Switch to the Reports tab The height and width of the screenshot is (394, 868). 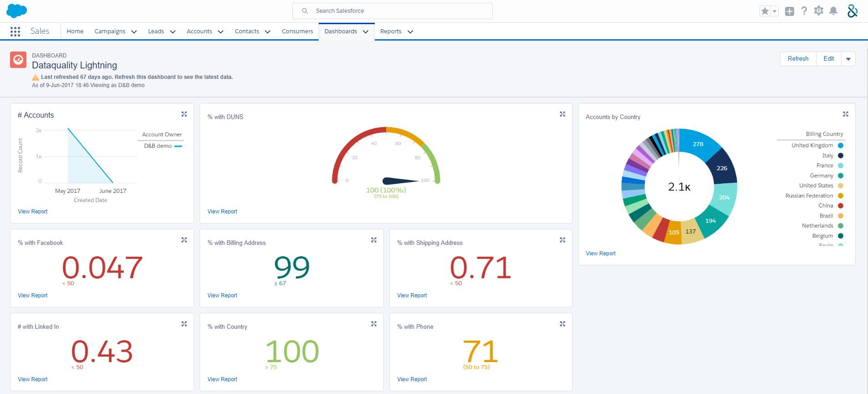coord(391,31)
